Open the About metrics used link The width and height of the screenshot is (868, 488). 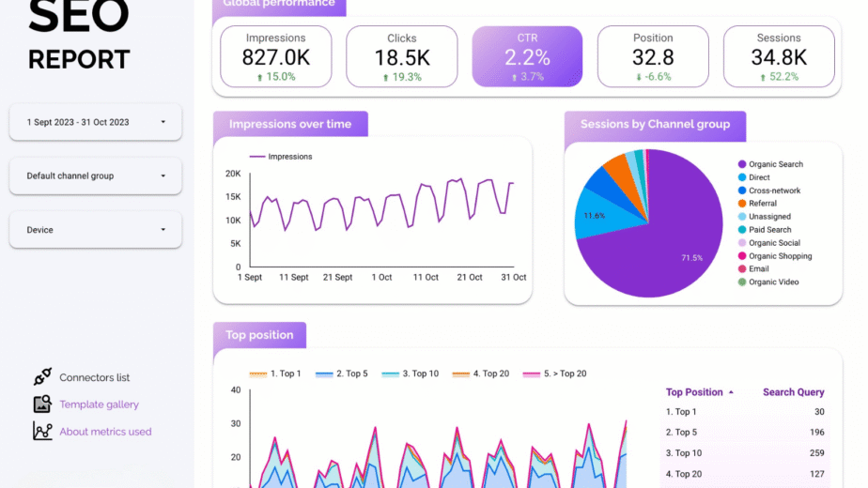tap(105, 432)
